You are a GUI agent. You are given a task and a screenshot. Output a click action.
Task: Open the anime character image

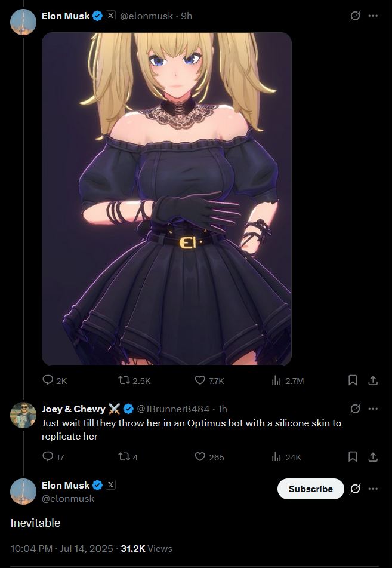click(x=167, y=199)
